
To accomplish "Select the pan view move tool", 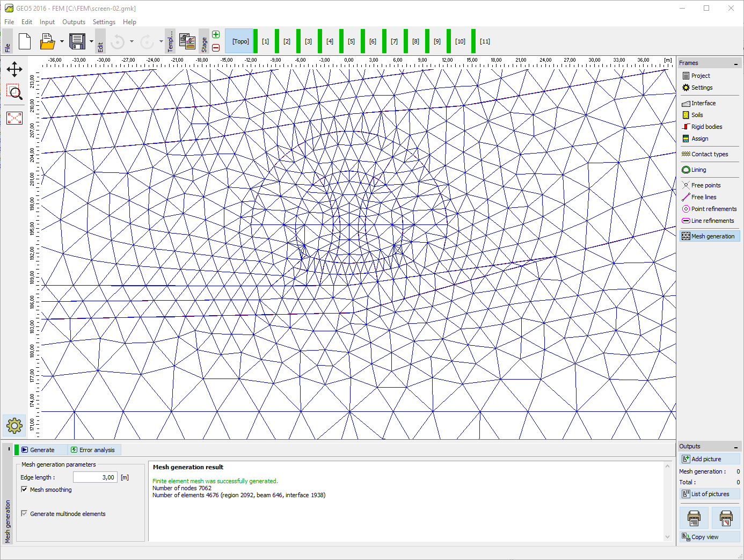I will point(14,69).
